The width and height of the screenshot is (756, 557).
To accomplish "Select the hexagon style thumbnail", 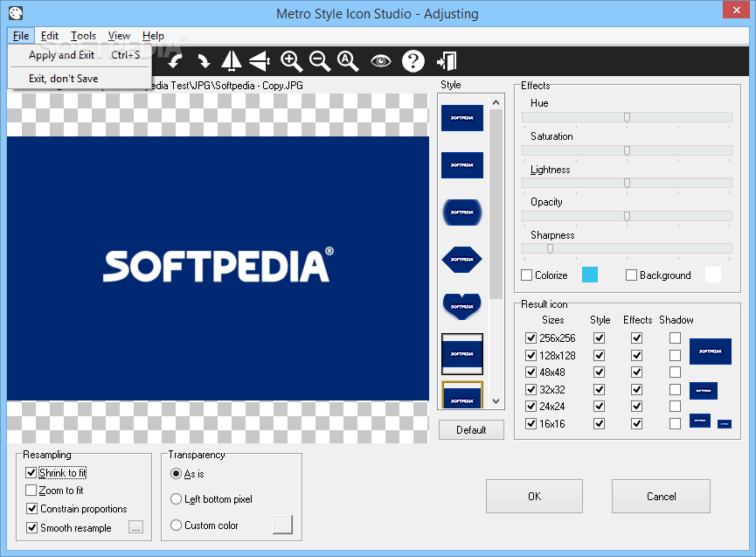I will 461,260.
